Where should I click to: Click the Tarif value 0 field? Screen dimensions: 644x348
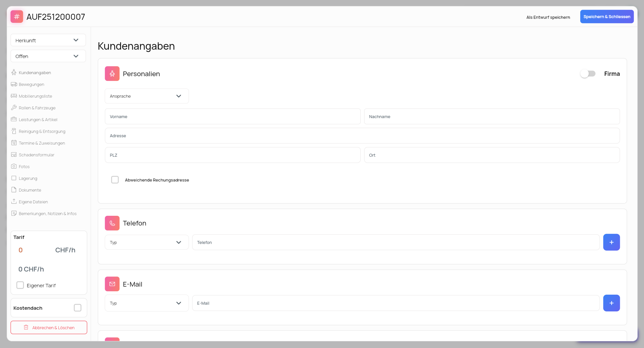coord(20,250)
